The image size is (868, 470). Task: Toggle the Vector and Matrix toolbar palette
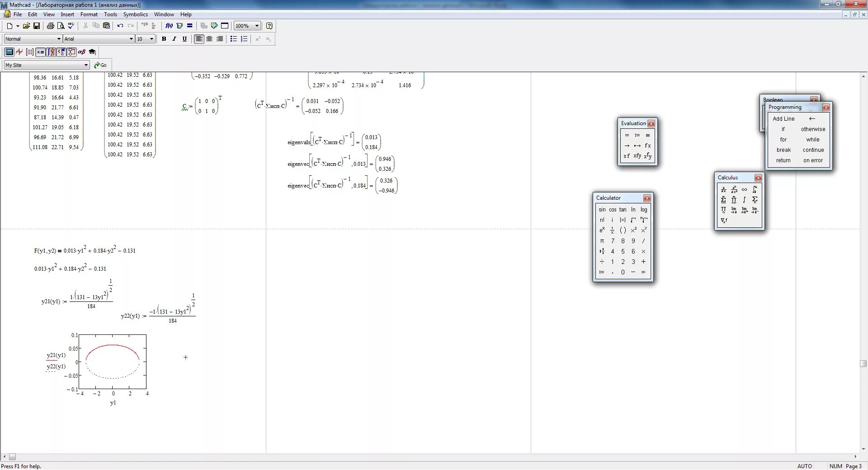pos(30,52)
